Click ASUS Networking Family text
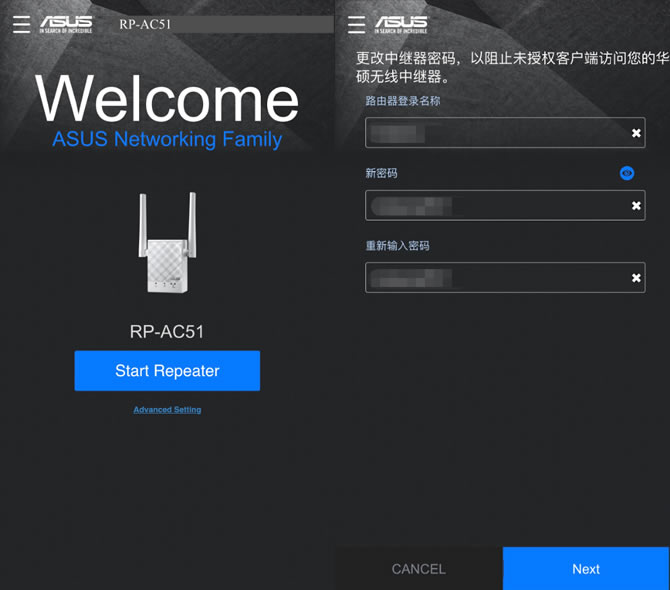The height and width of the screenshot is (590, 670). click(x=167, y=139)
